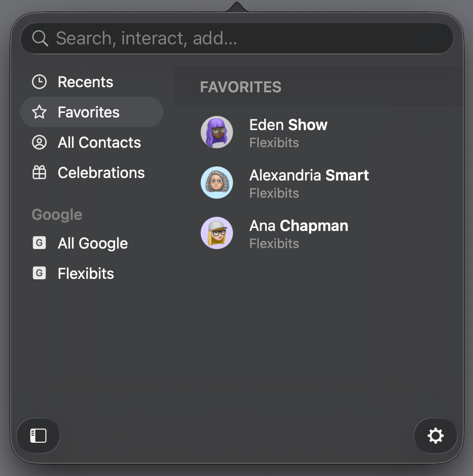Image resolution: width=473 pixels, height=476 pixels.
Task: Click the All Contacts person icon
Action: tap(39, 142)
